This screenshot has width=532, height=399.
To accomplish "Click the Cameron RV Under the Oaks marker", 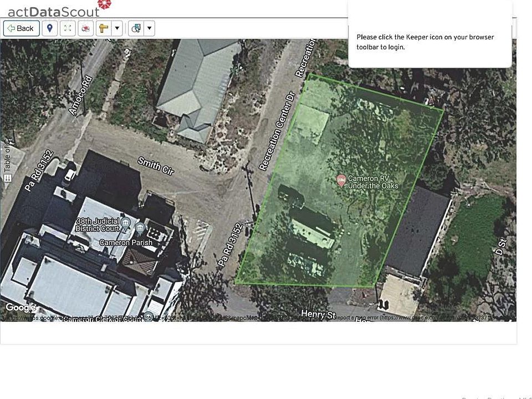I will (341, 180).
